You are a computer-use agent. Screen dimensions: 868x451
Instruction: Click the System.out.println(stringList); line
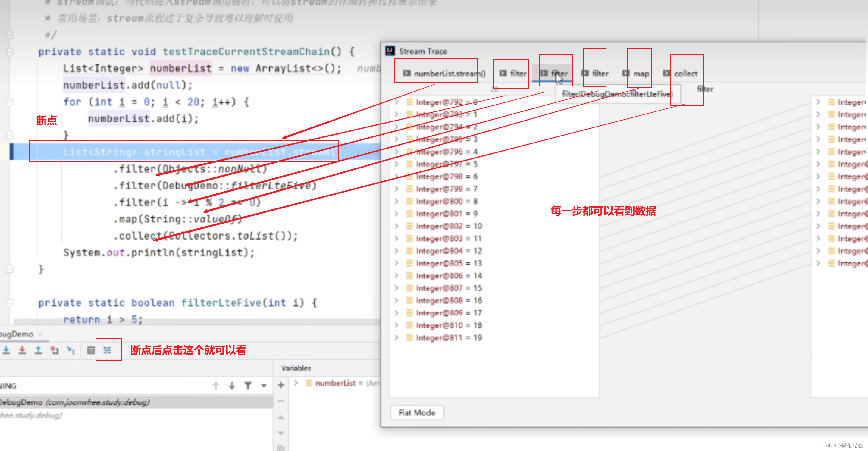pyautogui.click(x=159, y=252)
